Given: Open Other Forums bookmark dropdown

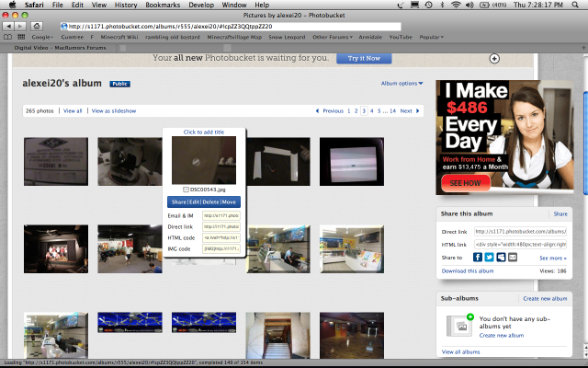Looking at the screenshot, I should (333, 37).
